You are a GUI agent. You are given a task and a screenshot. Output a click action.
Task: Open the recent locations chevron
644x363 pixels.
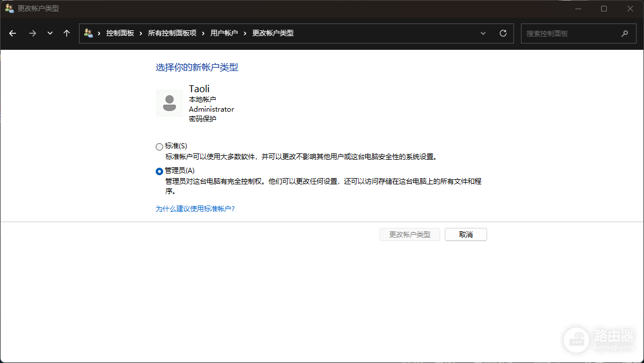click(50, 33)
